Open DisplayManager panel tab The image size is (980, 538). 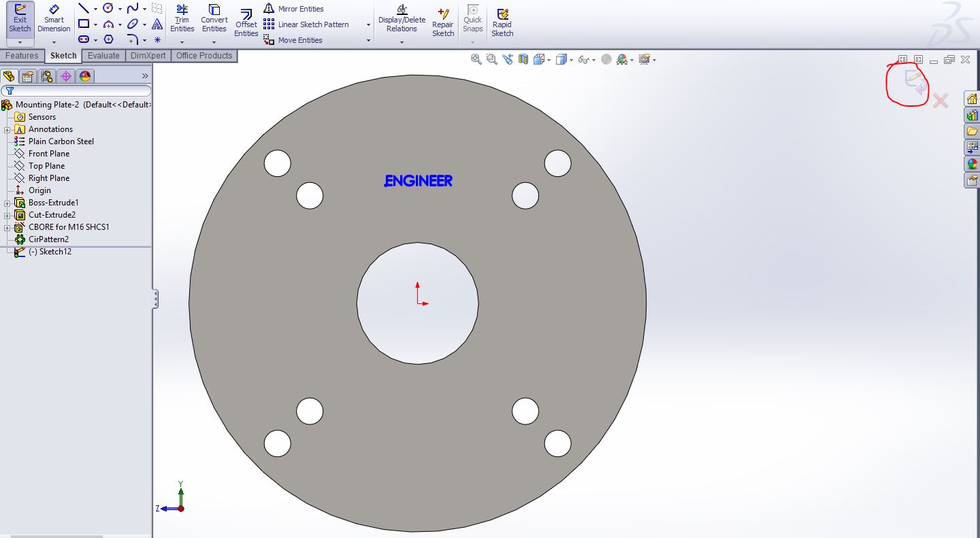click(x=85, y=76)
